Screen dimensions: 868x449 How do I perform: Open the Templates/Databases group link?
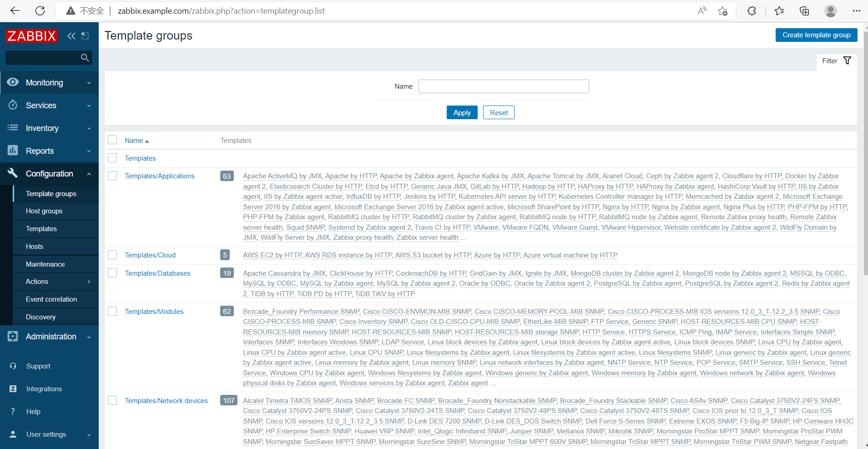click(157, 273)
